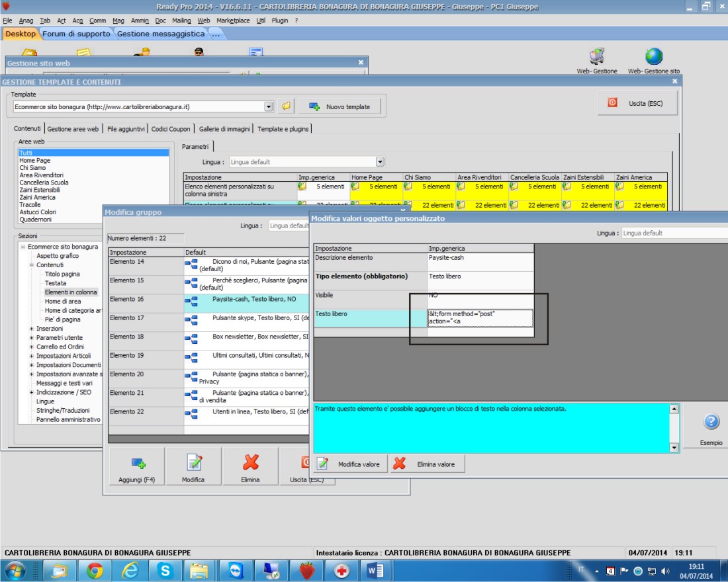Click the Elimina red X button

pyautogui.click(x=251, y=466)
